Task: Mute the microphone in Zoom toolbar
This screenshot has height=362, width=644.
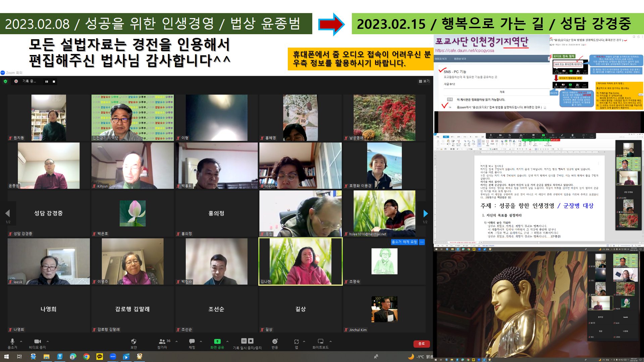Action: (x=12, y=343)
